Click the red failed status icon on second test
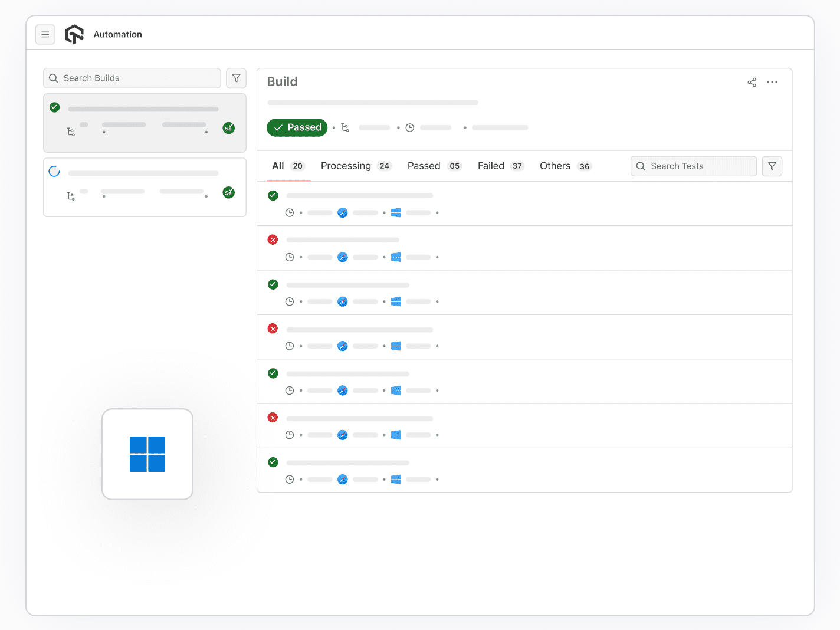 [x=273, y=239]
